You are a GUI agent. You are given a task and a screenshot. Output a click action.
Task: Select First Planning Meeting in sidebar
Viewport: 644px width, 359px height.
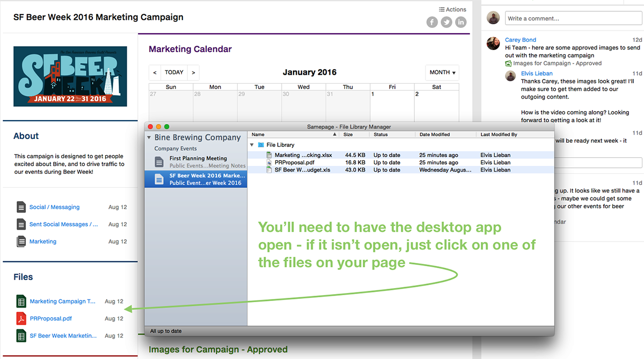click(198, 158)
